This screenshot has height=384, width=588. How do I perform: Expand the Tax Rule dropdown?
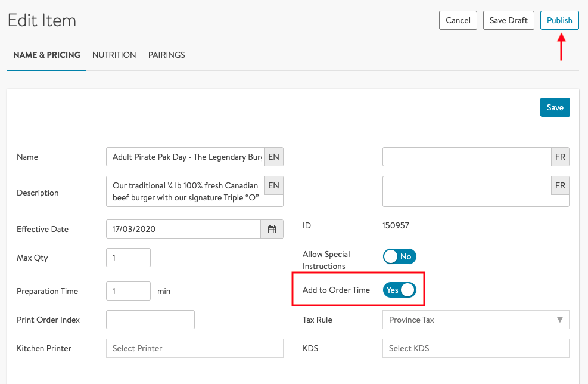coord(475,320)
